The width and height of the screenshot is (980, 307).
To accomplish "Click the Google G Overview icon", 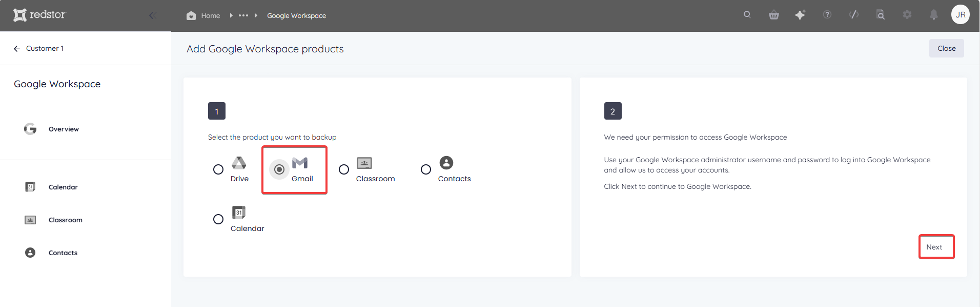I will pyautogui.click(x=30, y=129).
